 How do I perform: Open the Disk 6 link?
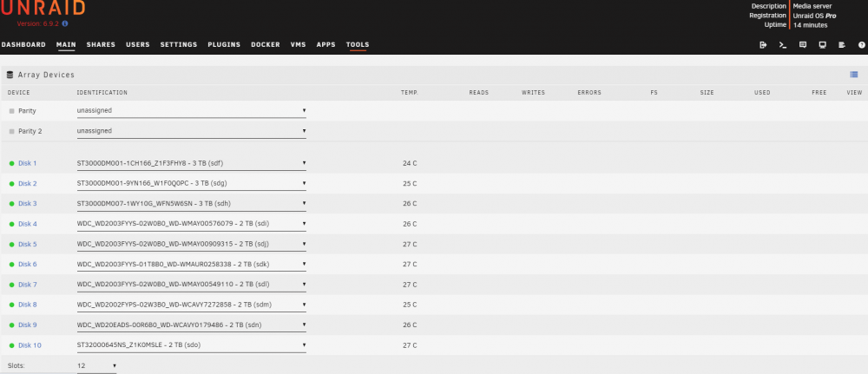coord(28,265)
